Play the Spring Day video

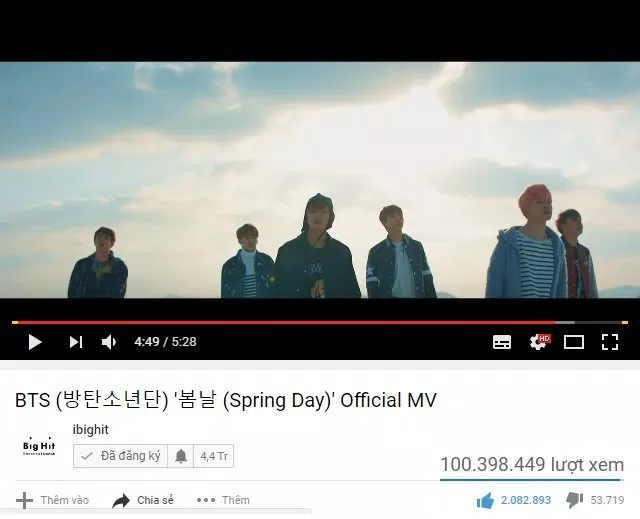(35, 342)
